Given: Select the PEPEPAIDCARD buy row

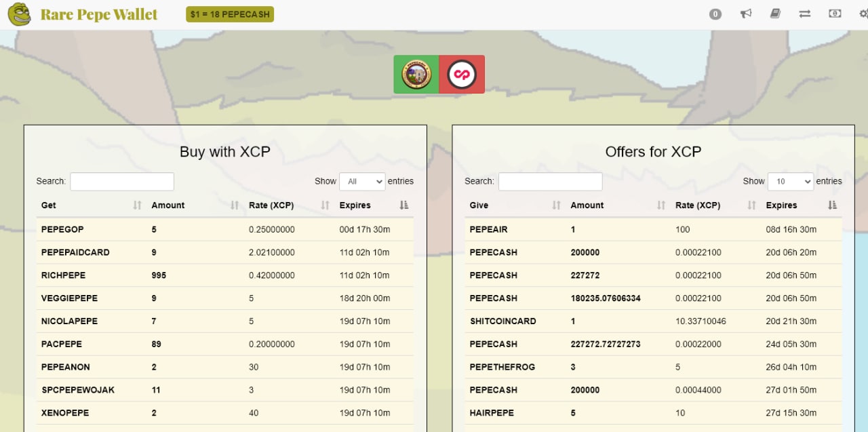Looking at the screenshot, I should pyautogui.click(x=225, y=252).
